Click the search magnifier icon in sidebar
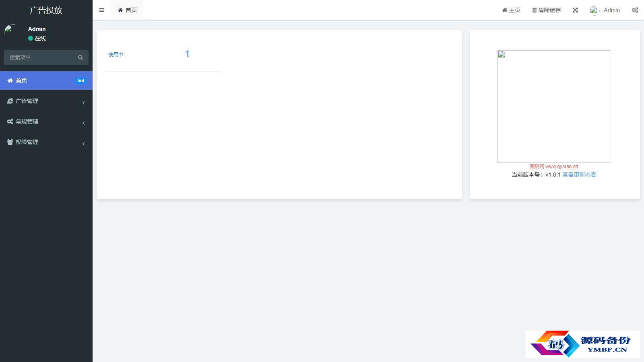 coord(80,58)
